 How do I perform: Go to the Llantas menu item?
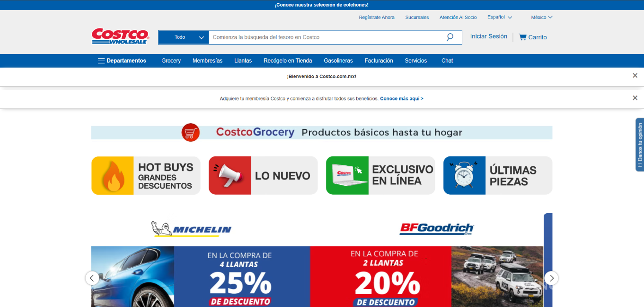click(x=243, y=61)
